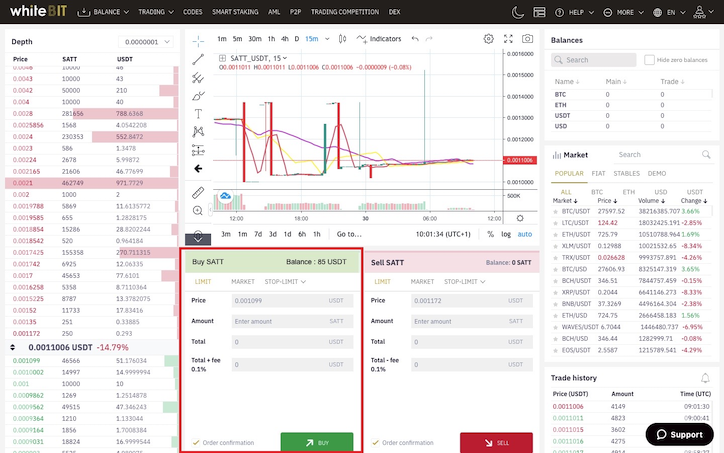Select the pattern drawing tool
Viewport: 724px width, 453px height.
click(x=198, y=132)
